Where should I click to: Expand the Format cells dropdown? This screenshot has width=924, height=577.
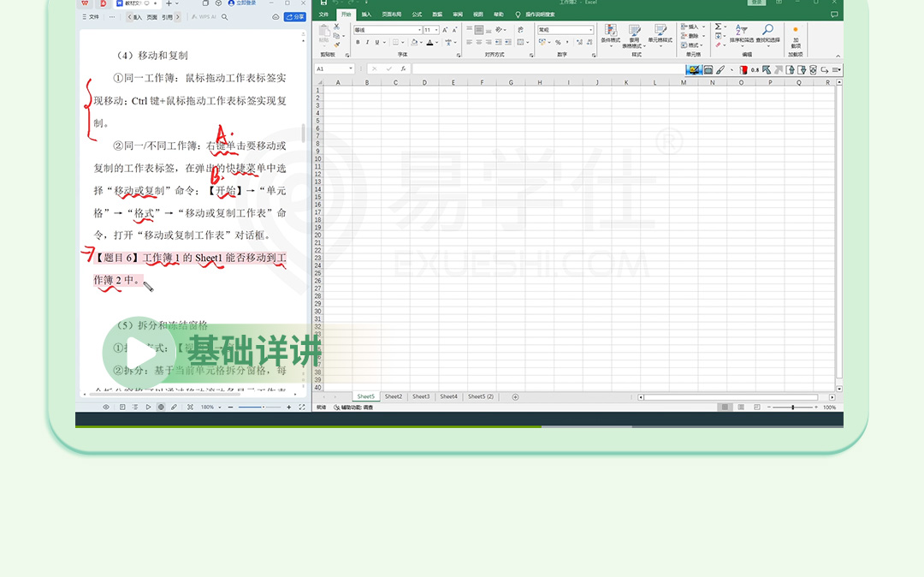(702, 45)
